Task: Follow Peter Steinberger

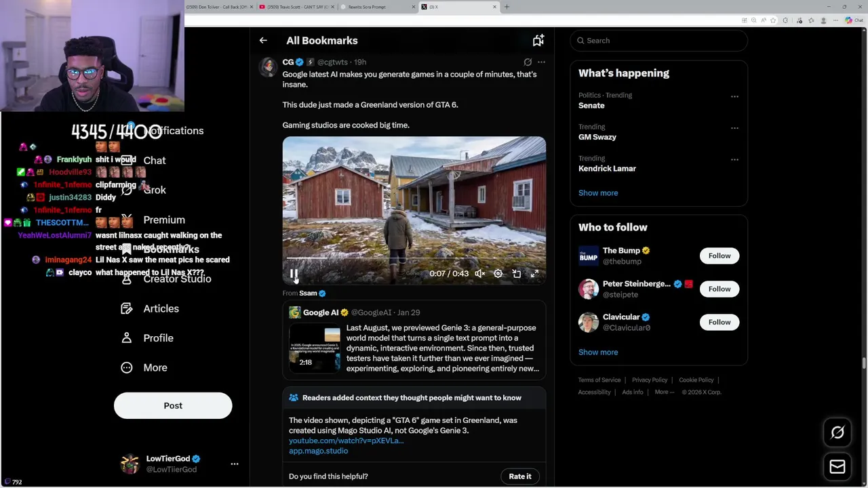Action: click(x=719, y=289)
